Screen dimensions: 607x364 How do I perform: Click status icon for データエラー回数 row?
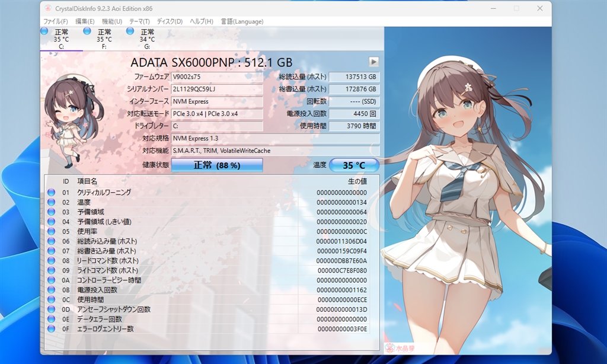click(x=51, y=319)
